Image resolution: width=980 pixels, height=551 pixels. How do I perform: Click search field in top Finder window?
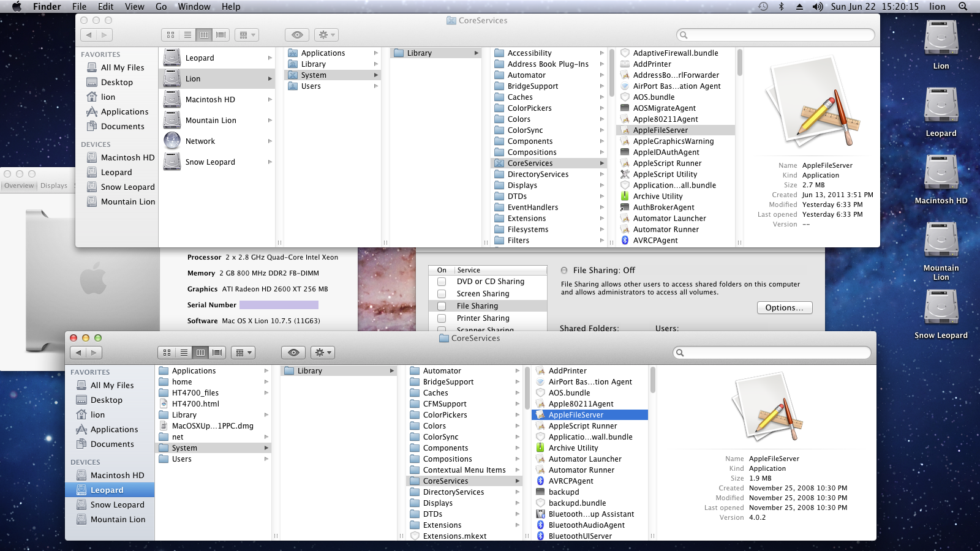775,35
